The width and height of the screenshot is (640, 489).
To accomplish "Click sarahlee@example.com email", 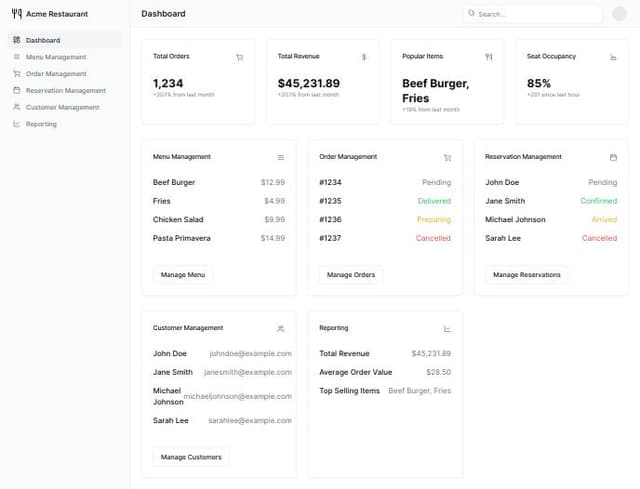I will (x=250, y=420).
